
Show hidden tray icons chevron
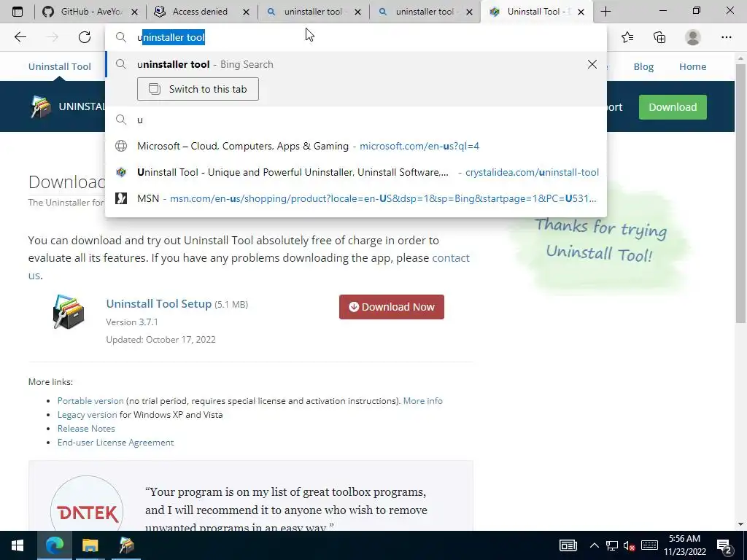(594, 545)
